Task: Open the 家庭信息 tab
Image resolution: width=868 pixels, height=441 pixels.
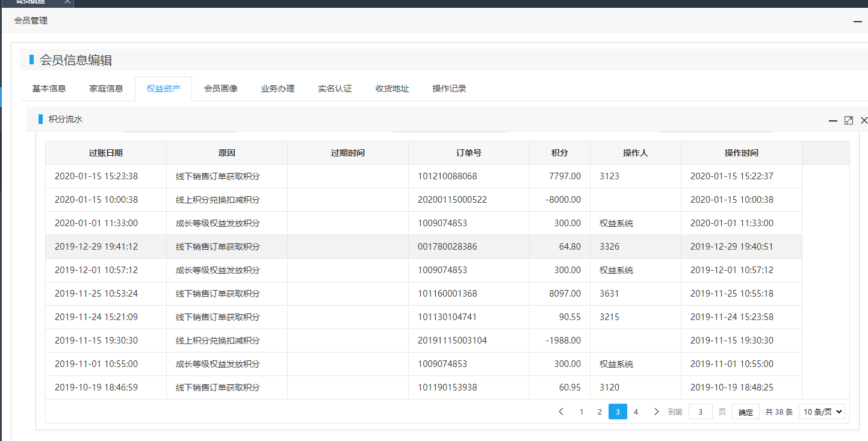Action: pyautogui.click(x=106, y=88)
